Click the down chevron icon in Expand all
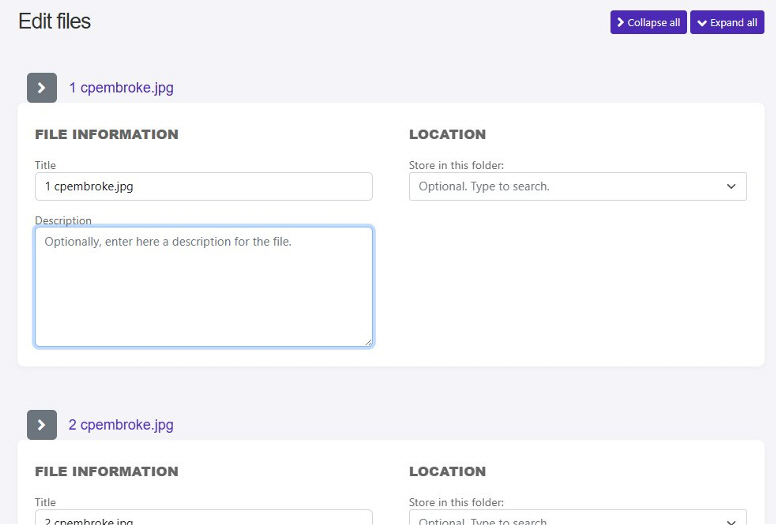Viewport: 777px width, 525px height. [x=701, y=23]
